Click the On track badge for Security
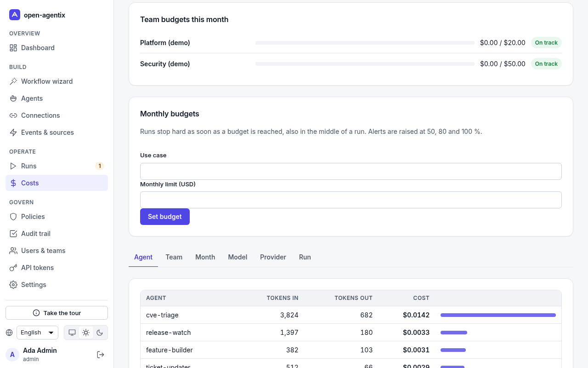588x368 pixels. [x=546, y=64]
